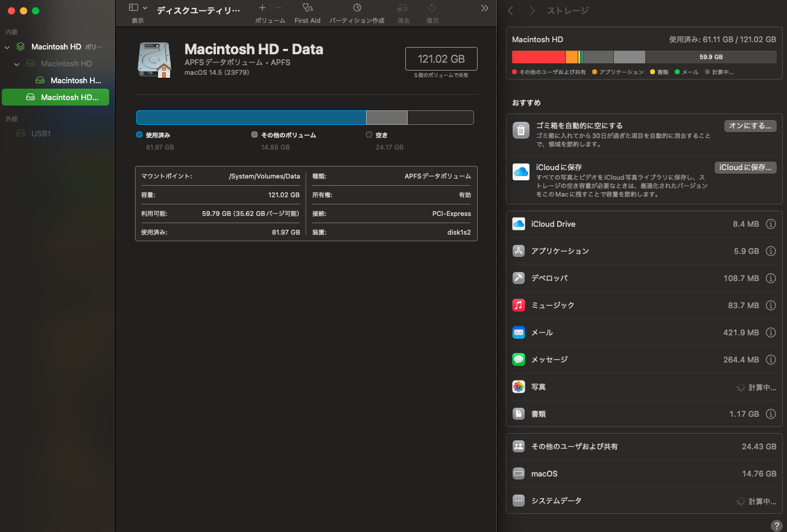Collapse the dimmed Macintosh HD volume arrow

click(x=17, y=64)
